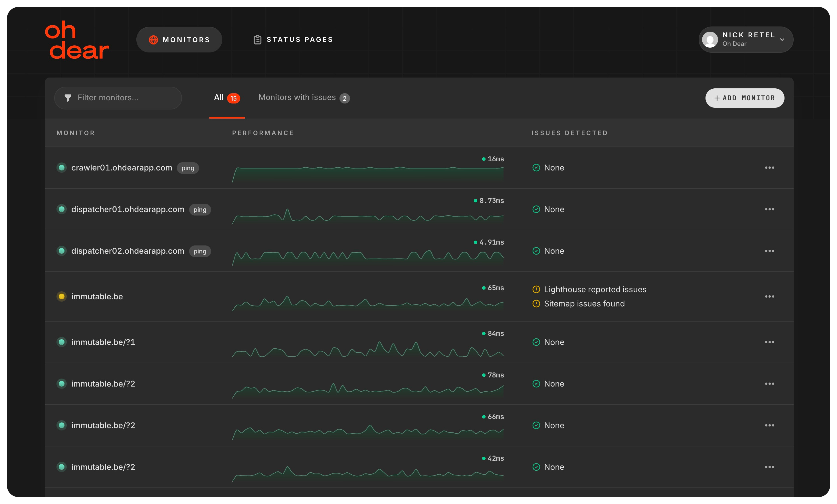837x504 pixels.
Task: Click the green check icon beside crawler01's None status
Action: pos(536,168)
